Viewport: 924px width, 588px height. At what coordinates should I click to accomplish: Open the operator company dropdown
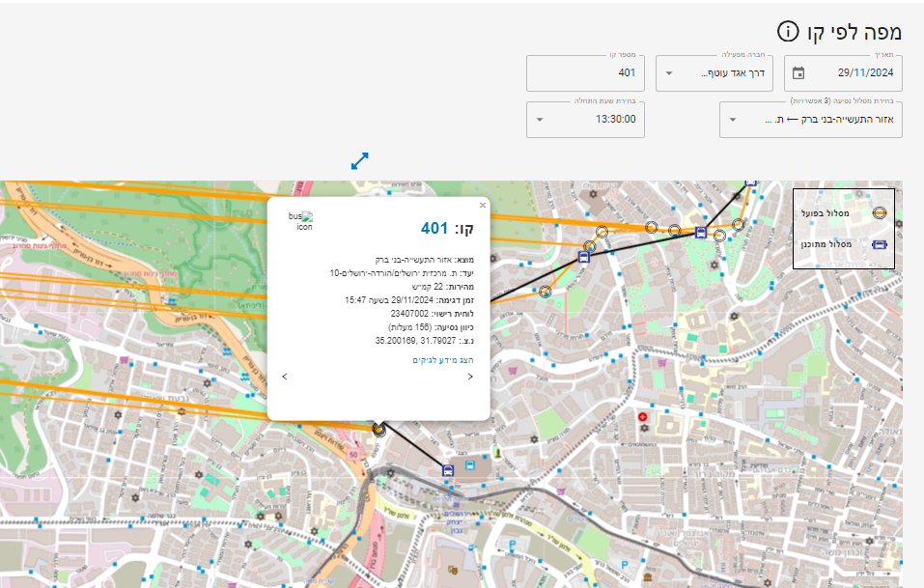click(x=714, y=73)
